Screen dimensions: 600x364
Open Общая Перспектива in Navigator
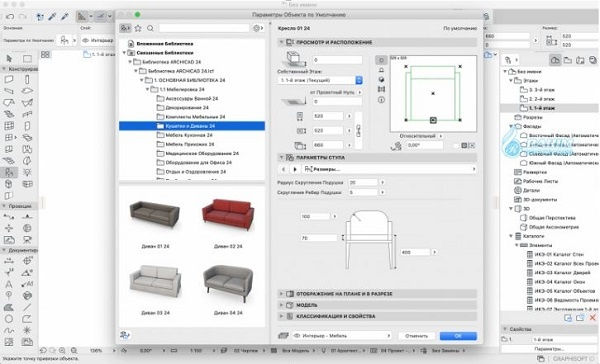pyautogui.click(x=552, y=218)
